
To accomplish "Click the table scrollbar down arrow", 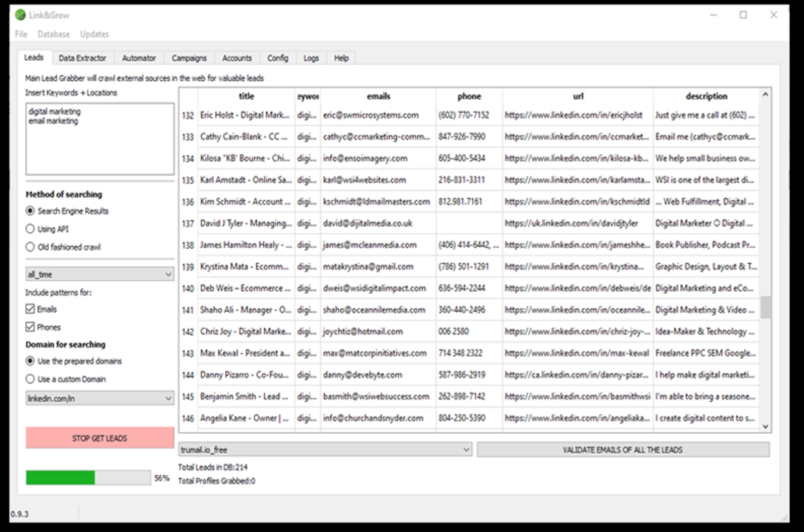I will 765,426.
